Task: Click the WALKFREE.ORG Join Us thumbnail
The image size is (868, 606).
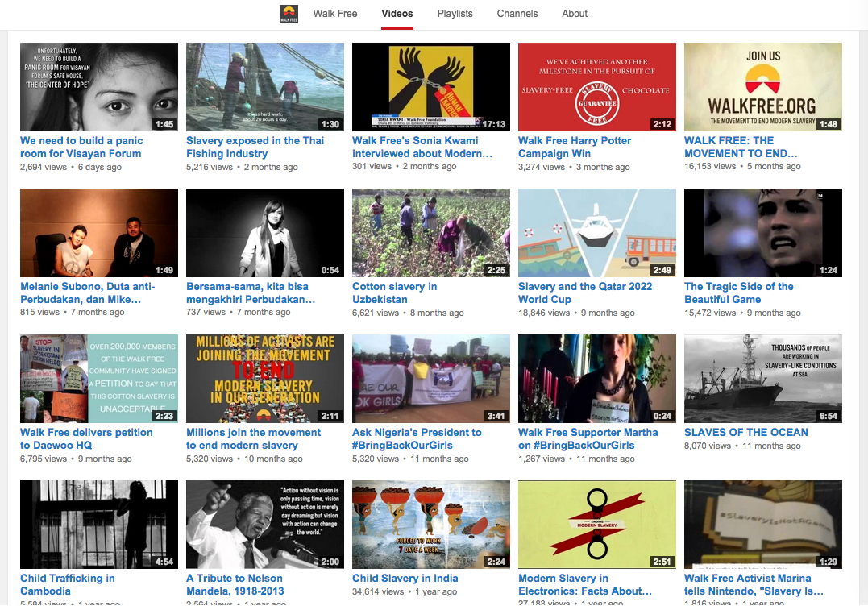Action: pos(763,87)
